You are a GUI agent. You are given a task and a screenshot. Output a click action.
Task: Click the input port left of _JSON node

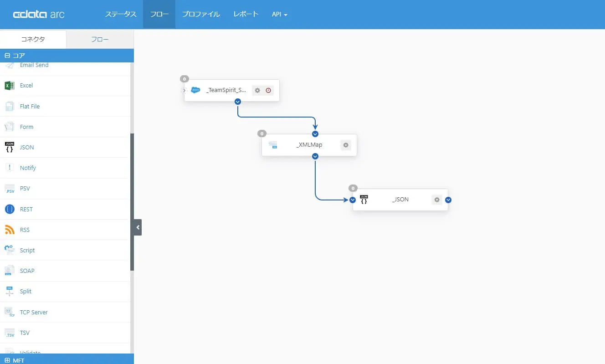(x=353, y=200)
